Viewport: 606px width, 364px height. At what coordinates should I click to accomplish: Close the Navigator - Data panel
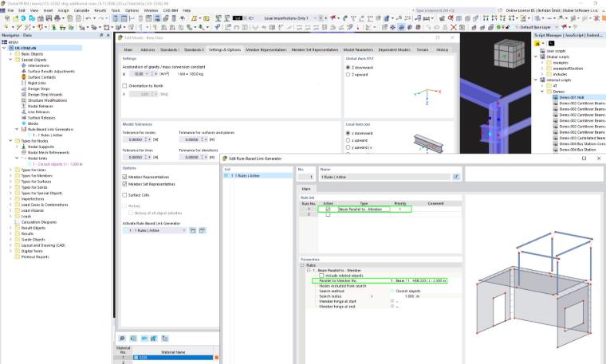pos(108,35)
